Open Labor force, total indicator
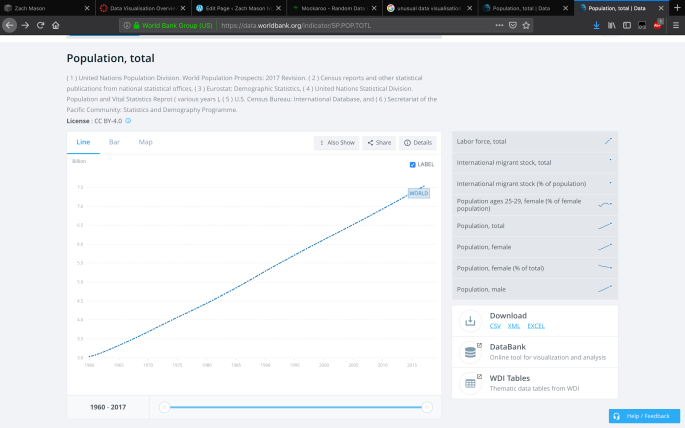The height and width of the screenshot is (428, 685). (x=535, y=142)
